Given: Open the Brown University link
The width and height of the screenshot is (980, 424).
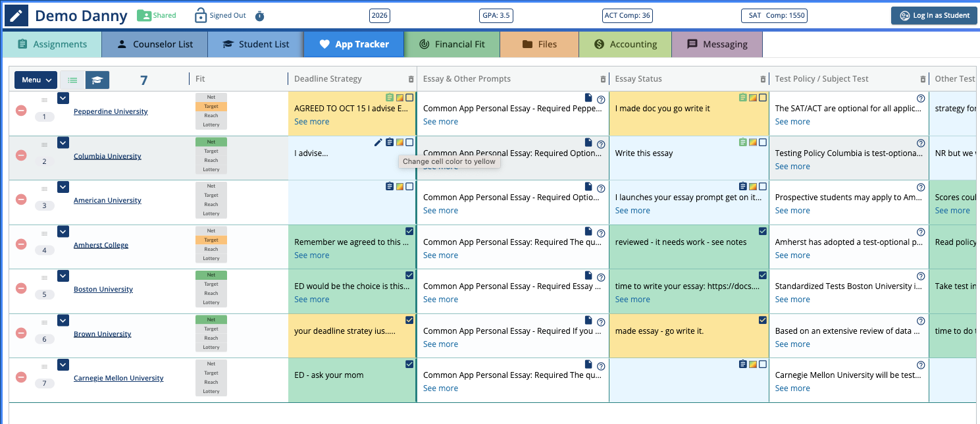Looking at the screenshot, I should tap(102, 334).
